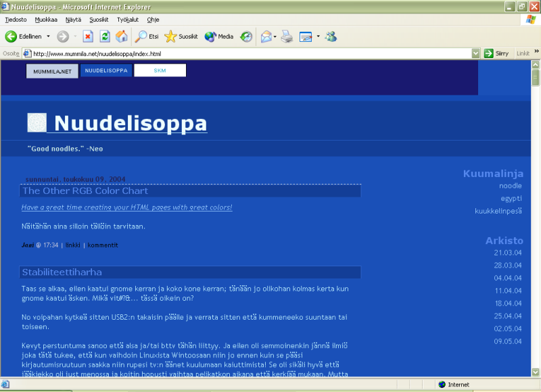Open the Työkalut menu
541x392 pixels.
pyautogui.click(x=128, y=20)
